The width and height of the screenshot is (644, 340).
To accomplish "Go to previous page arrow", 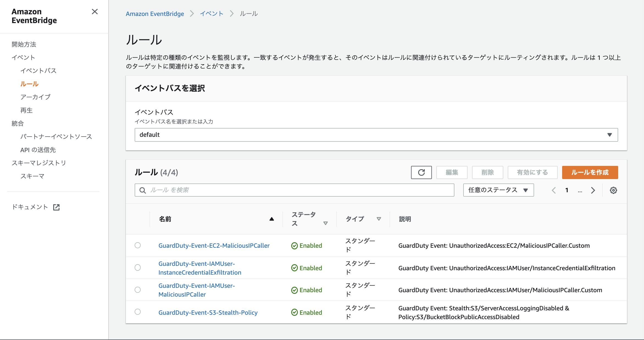I will tap(554, 190).
